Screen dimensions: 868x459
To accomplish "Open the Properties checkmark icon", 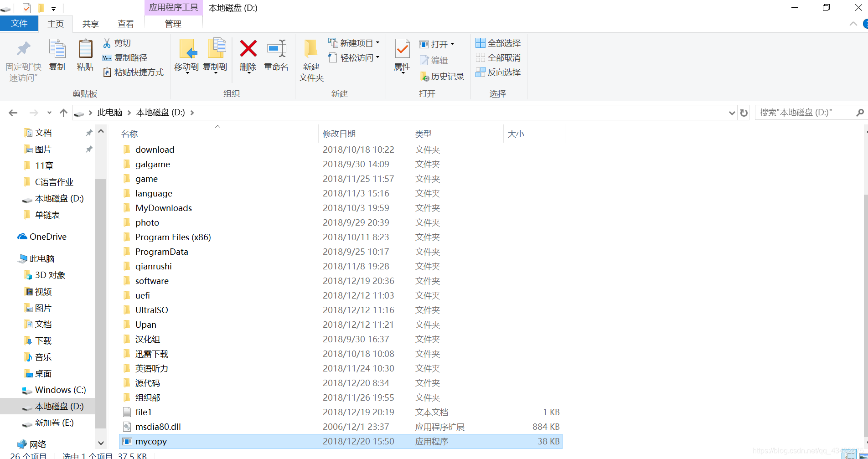I will pyautogui.click(x=402, y=49).
